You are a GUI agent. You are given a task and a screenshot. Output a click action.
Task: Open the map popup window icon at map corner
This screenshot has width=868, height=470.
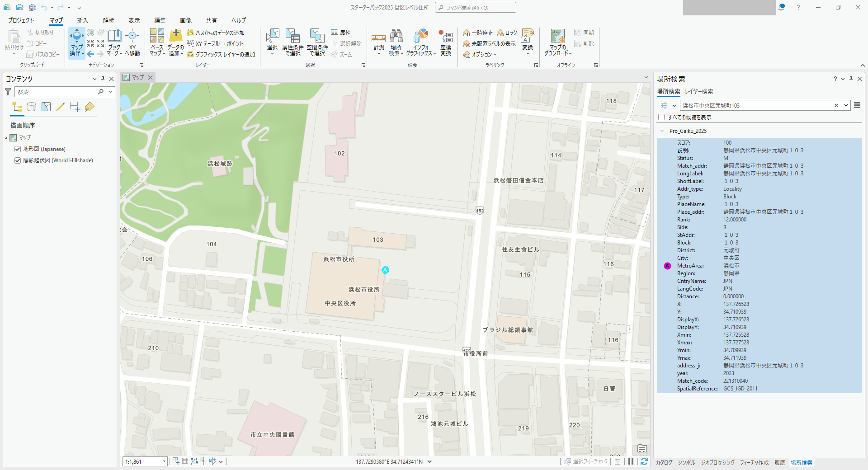point(642,449)
